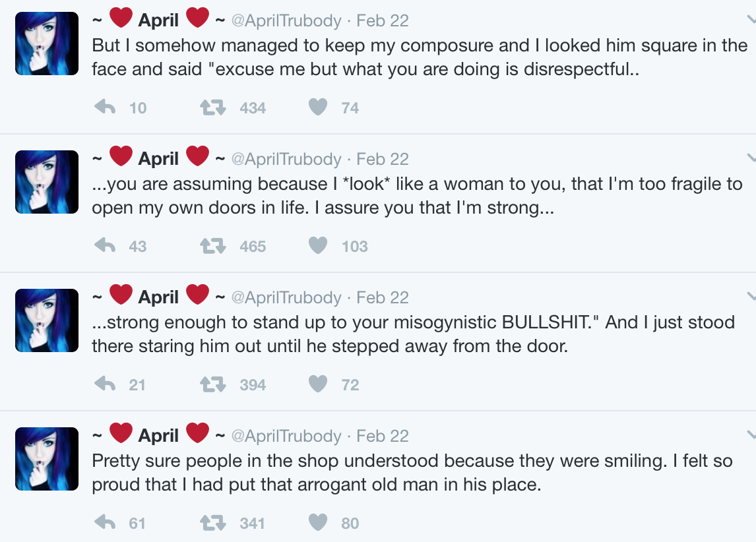This screenshot has width=756, height=542.
Task: Open @AprilTrubody handle in first tweet
Action: pos(286,21)
